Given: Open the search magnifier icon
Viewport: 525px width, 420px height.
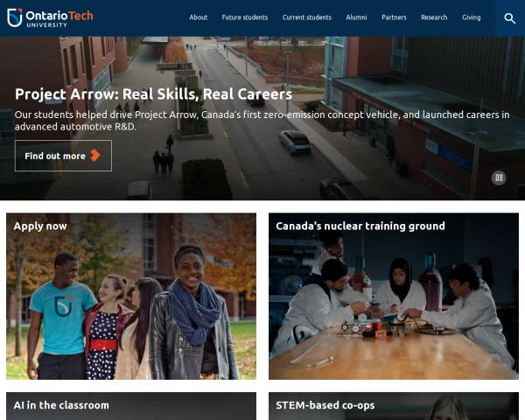Looking at the screenshot, I should [x=509, y=18].
